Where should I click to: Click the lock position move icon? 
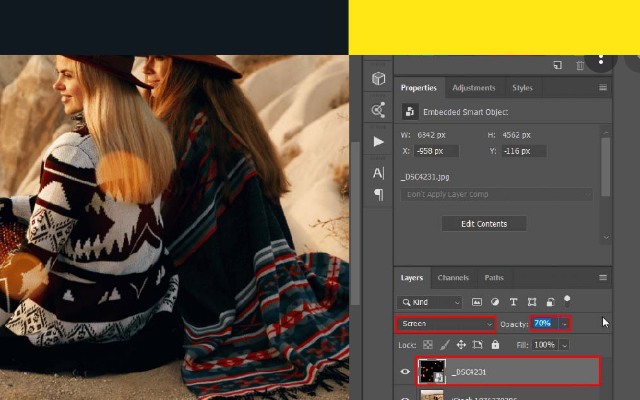461,345
